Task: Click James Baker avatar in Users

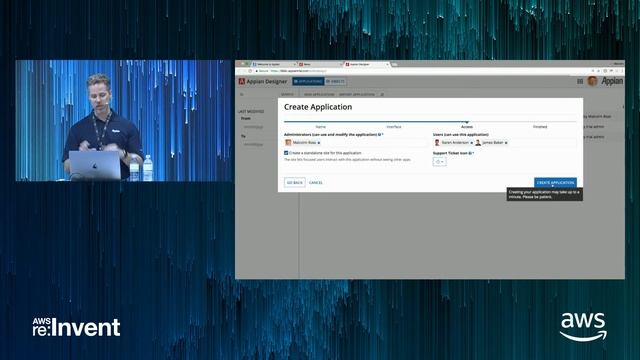Action: [x=478, y=142]
